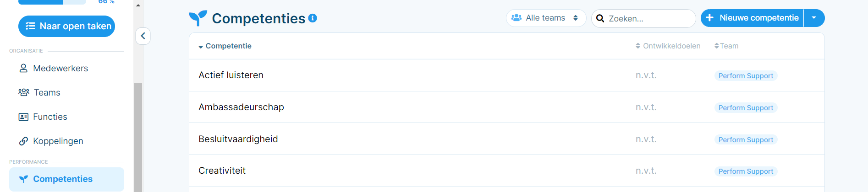This screenshot has width=868, height=192.
Task: Sort the table by Team column
Action: click(726, 46)
